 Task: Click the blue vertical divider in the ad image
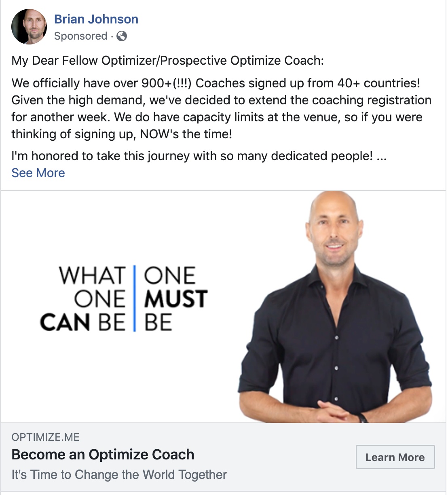(x=135, y=298)
